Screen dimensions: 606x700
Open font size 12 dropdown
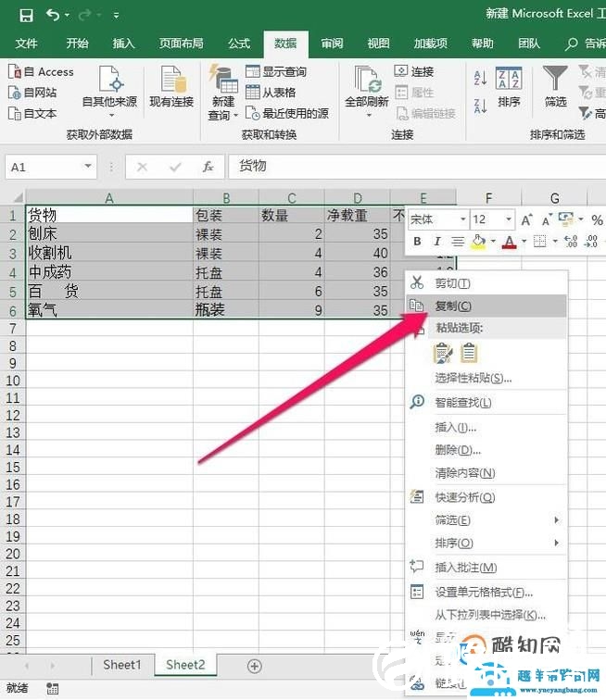[509, 219]
